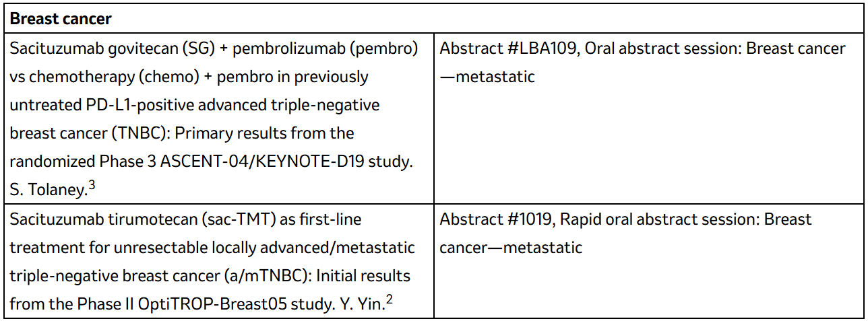Open footnote 3 after S. Tolaney
Viewport: 868px width, 321px height.
pos(92,184)
